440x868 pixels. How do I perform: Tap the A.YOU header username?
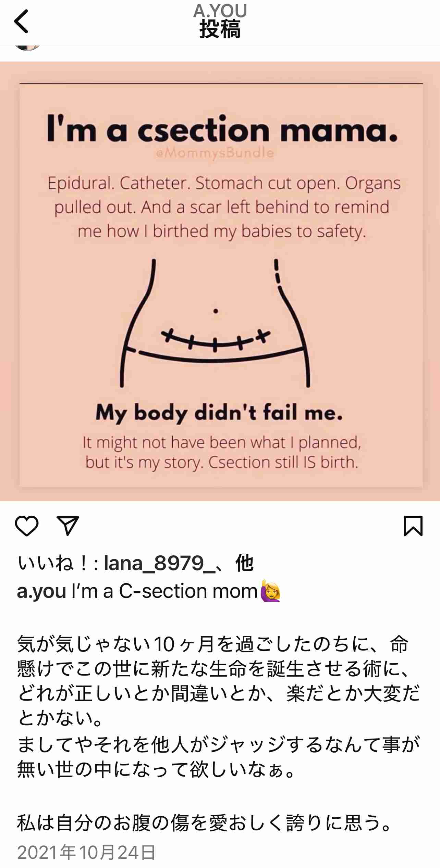coord(220,11)
